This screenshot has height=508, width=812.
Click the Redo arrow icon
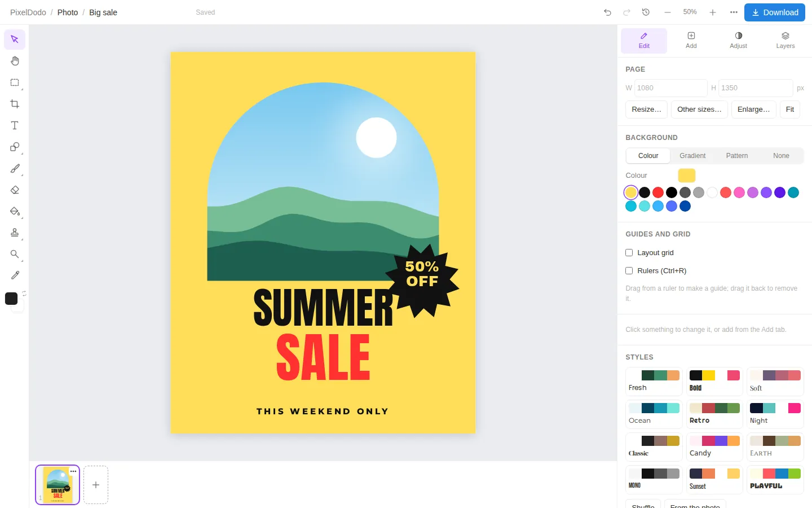(626, 12)
